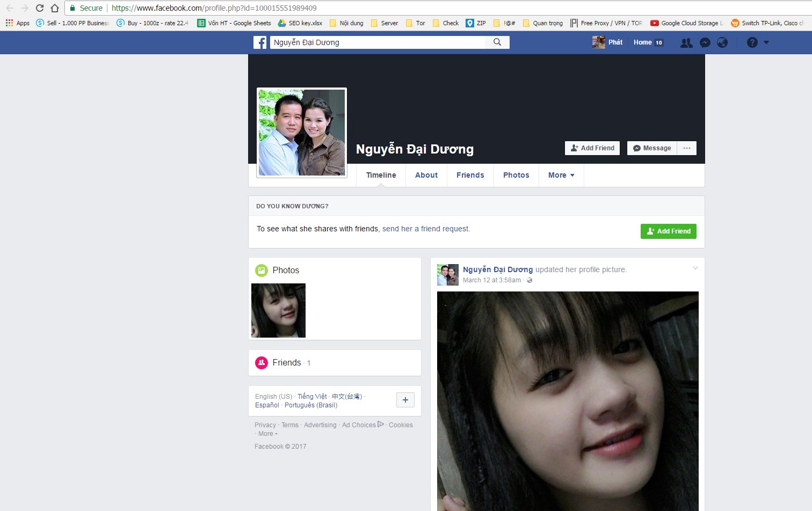
Task: Open the Phát profile link
Action: point(607,42)
